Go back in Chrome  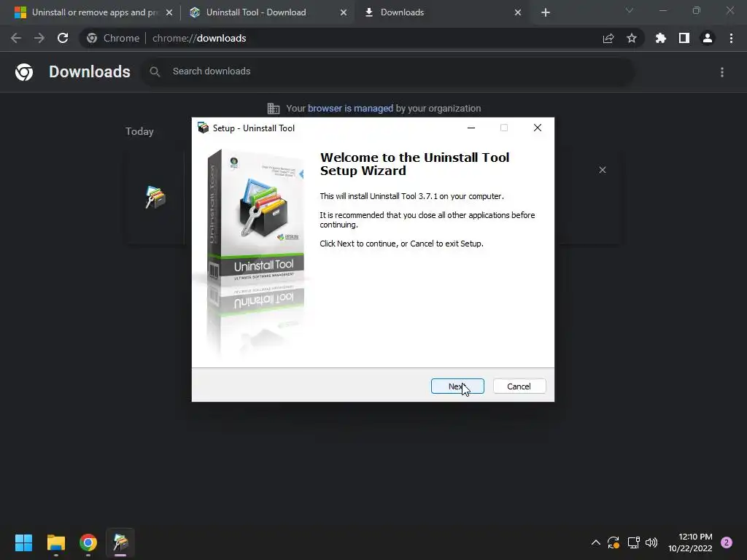tap(16, 38)
